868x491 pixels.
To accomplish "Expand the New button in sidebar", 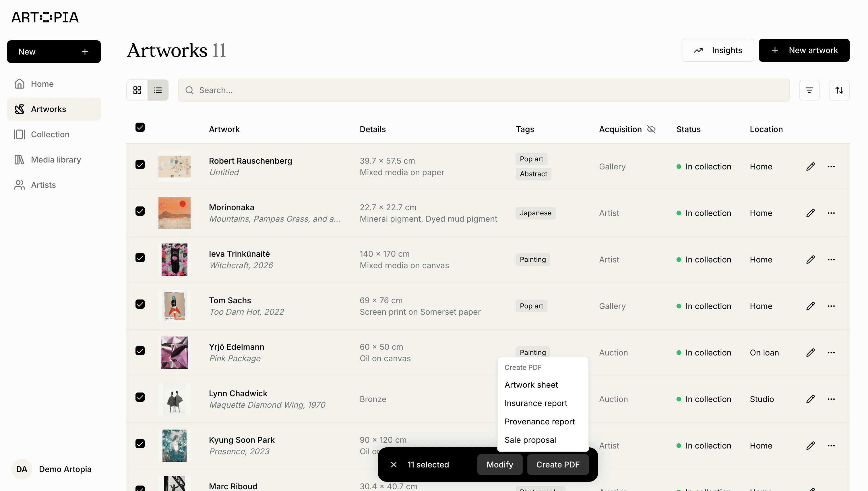I will [x=54, y=52].
